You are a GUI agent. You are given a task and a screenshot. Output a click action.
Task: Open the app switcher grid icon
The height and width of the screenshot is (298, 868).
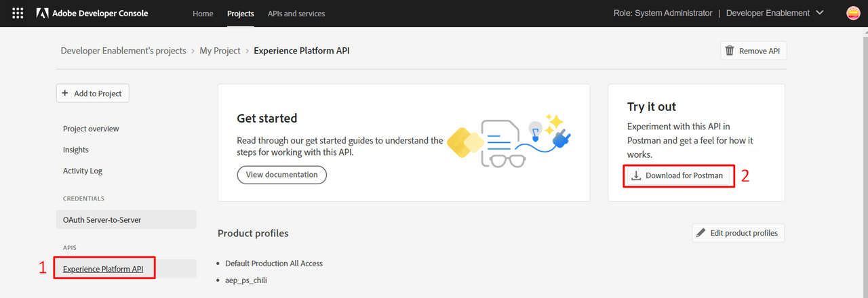click(18, 13)
